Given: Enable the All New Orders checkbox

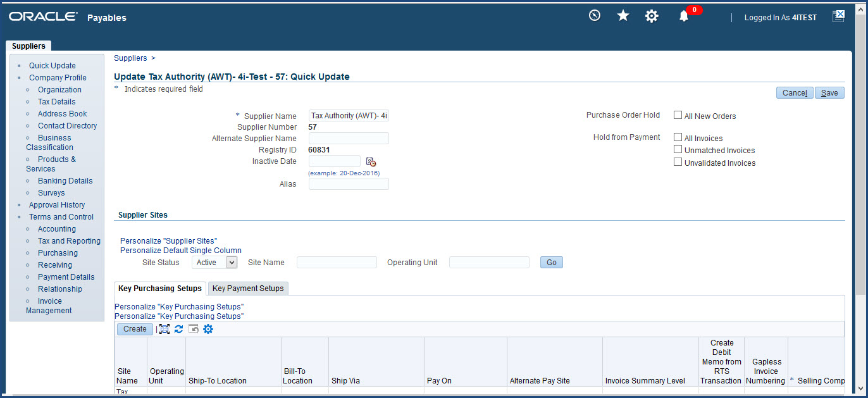Looking at the screenshot, I should coord(678,115).
